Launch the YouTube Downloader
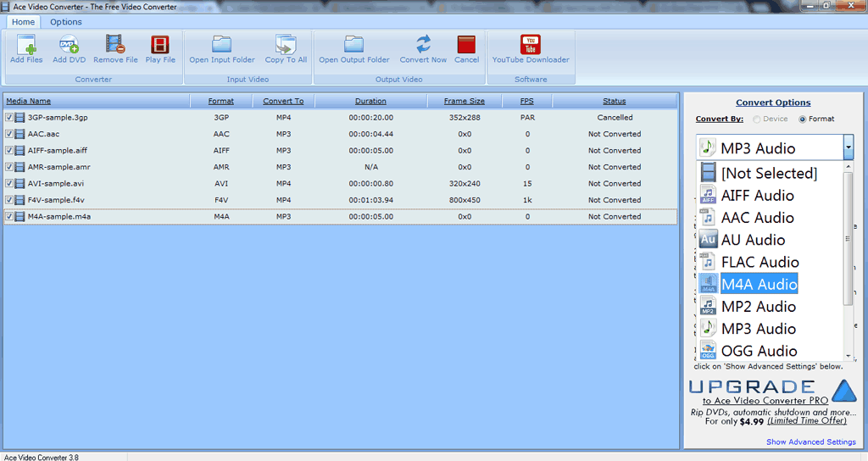The width and height of the screenshot is (868, 461). tap(531, 44)
